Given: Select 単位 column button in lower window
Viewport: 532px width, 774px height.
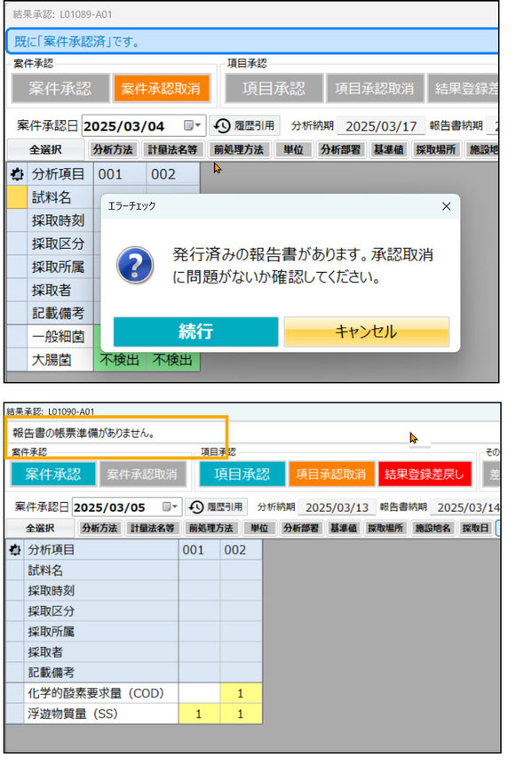Looking at the screenshot, I should coord(259,528).
